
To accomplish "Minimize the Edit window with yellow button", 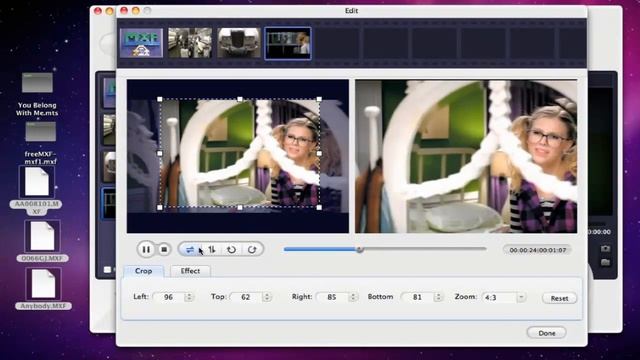I will pyautogui.click(x=136, y=11).
